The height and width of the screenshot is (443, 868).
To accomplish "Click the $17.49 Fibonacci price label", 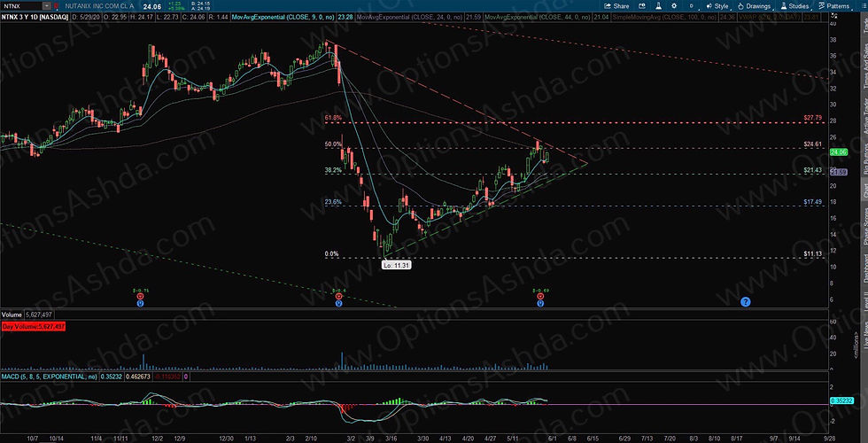I will [x=812, y=202].
